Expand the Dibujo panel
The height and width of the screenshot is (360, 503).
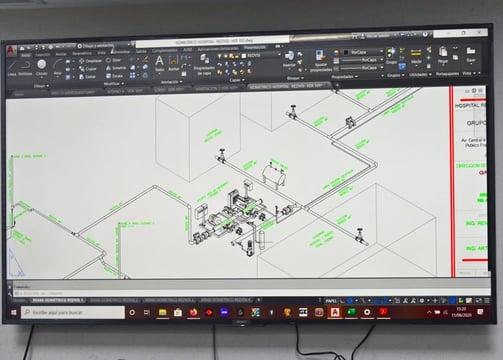[x=41, y=86]
